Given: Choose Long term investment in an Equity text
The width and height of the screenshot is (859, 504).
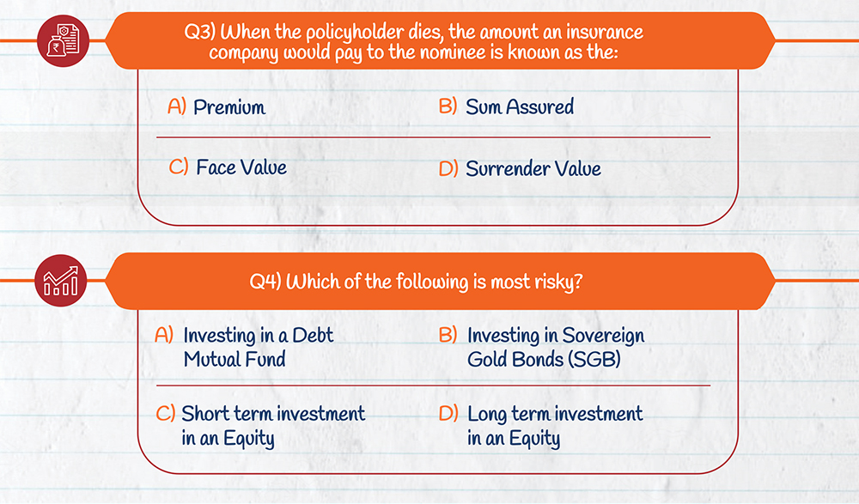Looking at the screenshot, I should point(555,426).
